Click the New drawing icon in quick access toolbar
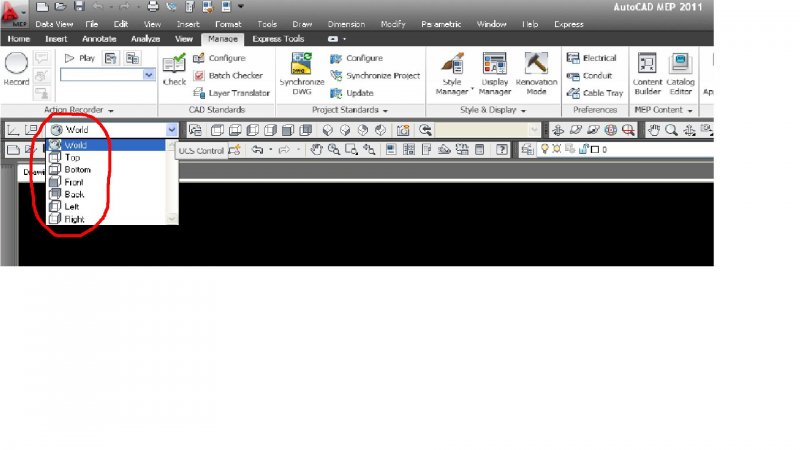Viewport: 800px width, 450px height. point(42,7)
